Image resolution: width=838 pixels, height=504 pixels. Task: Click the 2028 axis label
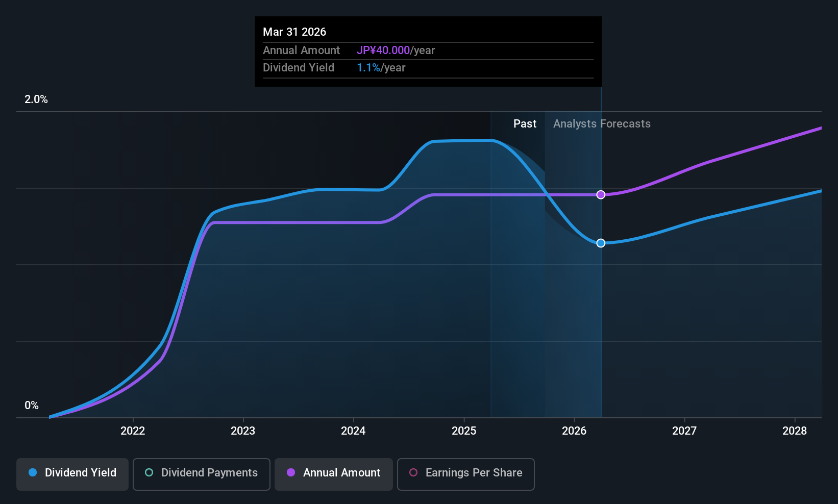pyautogui.click(x=795, y=431)
